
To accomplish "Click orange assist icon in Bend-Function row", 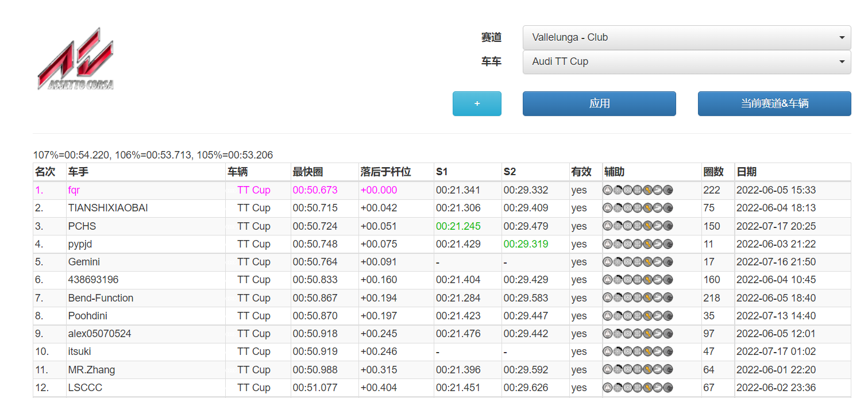I will click(x=647, y=297).
